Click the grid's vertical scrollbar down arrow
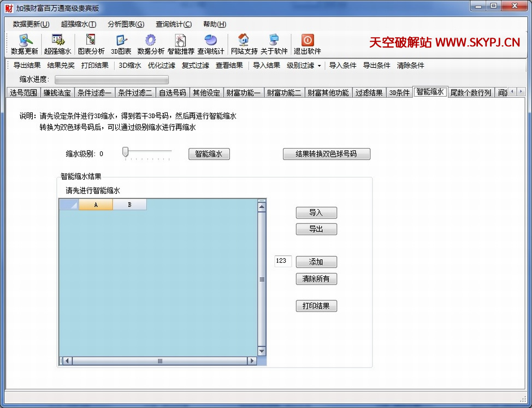 (261, 351)
